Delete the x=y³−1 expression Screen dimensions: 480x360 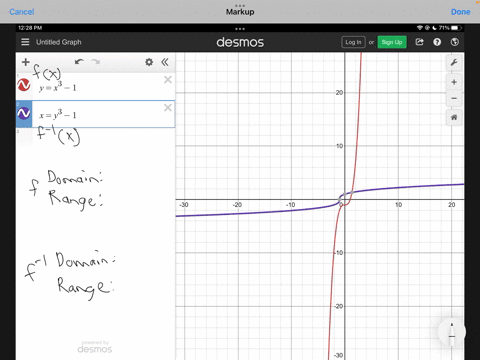point(168,108)
